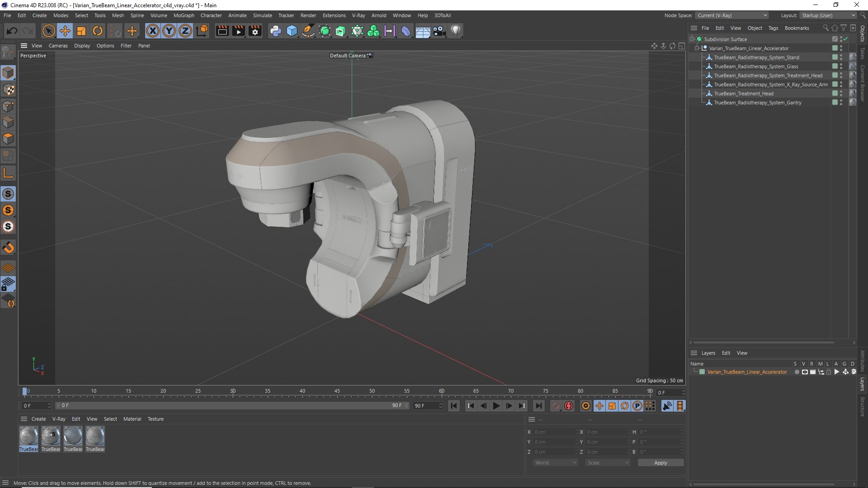The image size is (868, 488).
Task: Toggle visibility dots of System_Gantry object
Action: click(x=841, y=103)
